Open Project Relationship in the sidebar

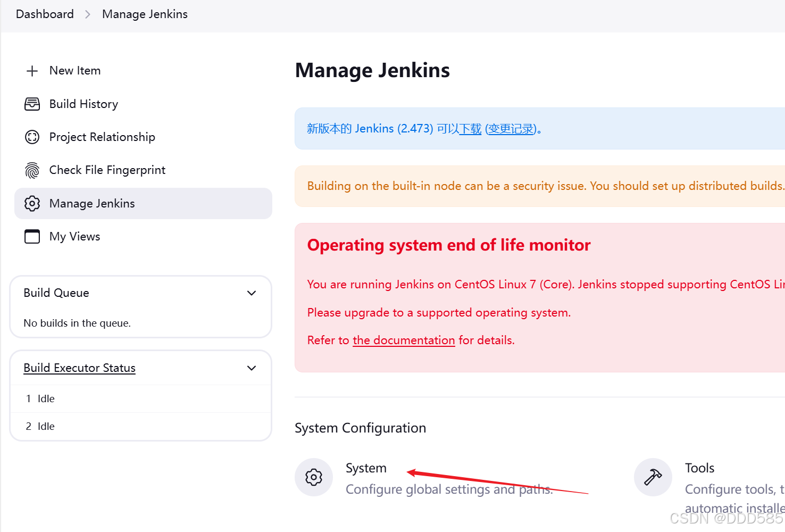(102, 137)
